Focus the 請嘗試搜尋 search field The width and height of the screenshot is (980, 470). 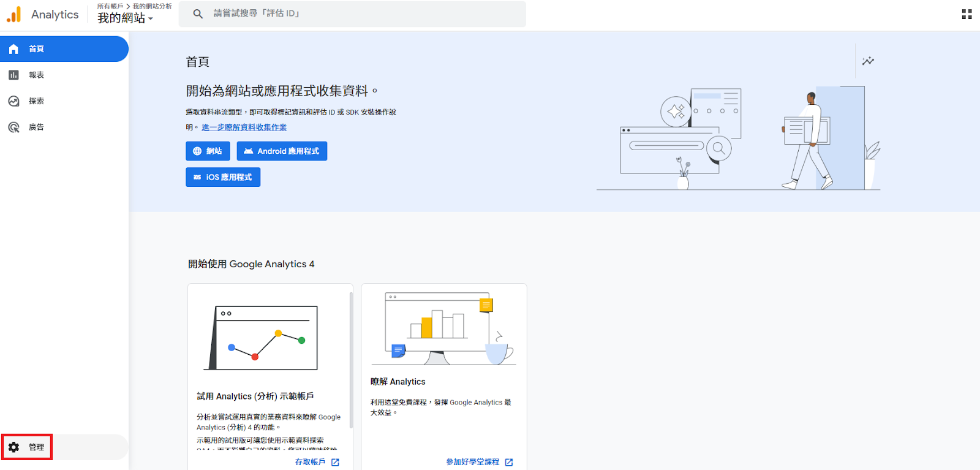[x=352, y=13]
